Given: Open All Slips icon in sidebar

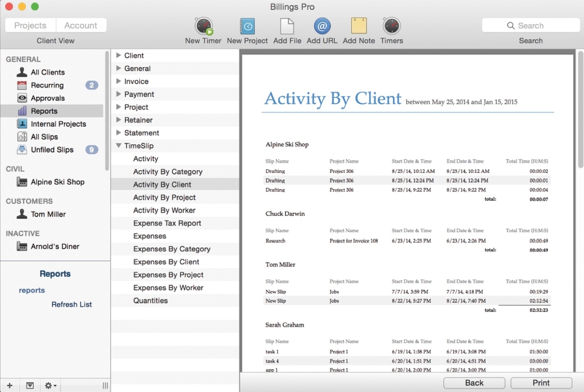Looking at the screenshot, I should coord(22,137).
